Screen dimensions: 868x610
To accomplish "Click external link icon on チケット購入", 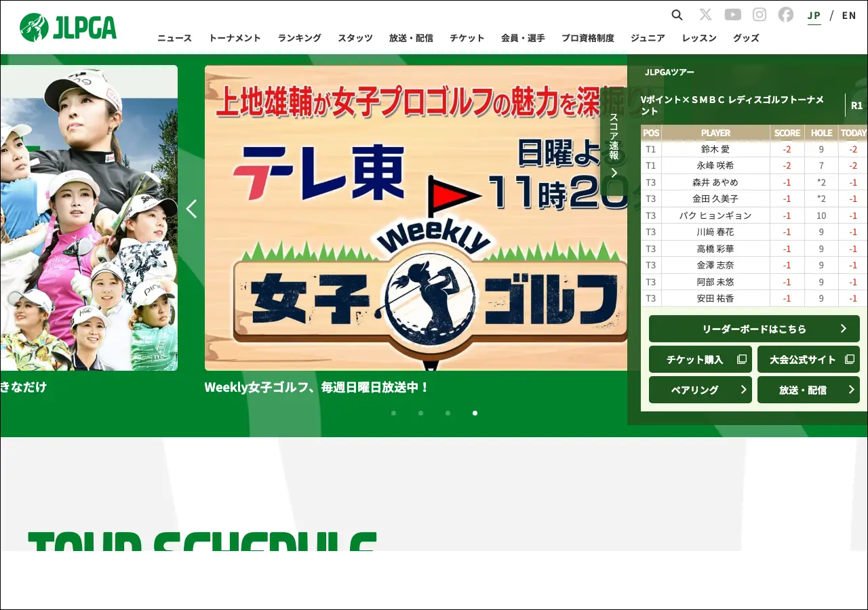I will [742, 359].
